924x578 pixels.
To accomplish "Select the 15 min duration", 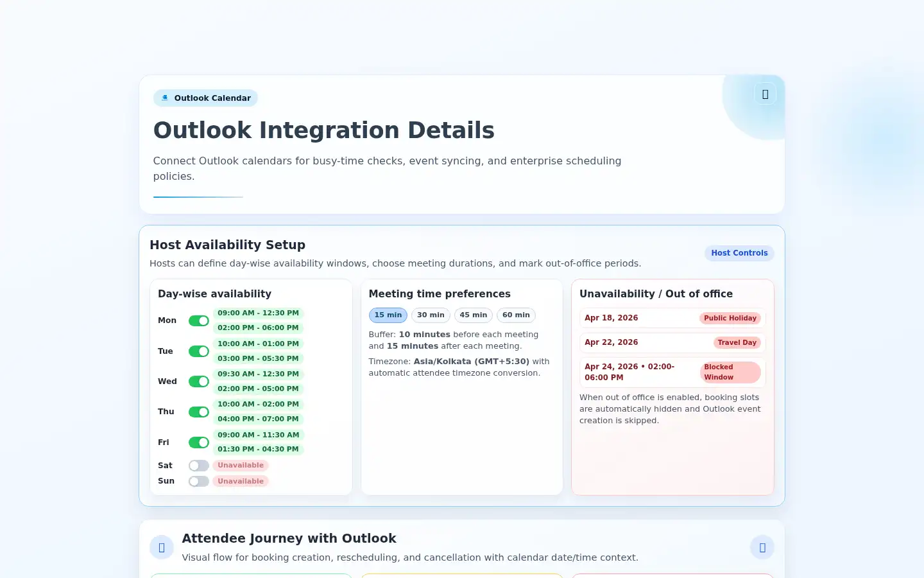I will 388,315.
